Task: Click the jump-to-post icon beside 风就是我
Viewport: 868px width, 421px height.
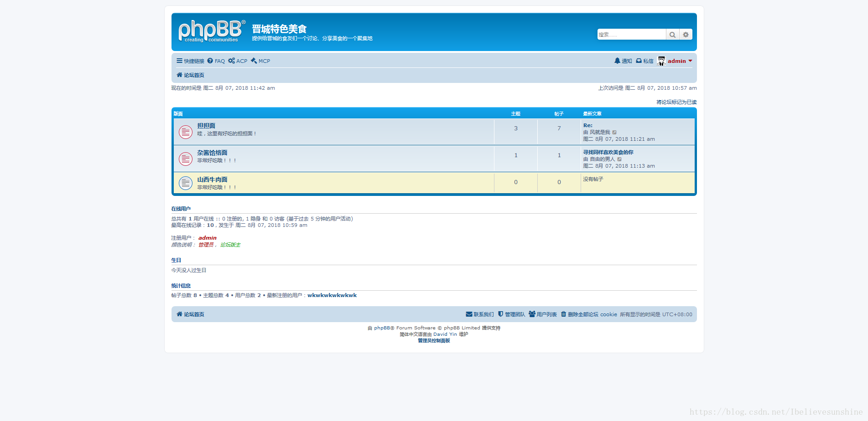Action: tap(614, 132)
